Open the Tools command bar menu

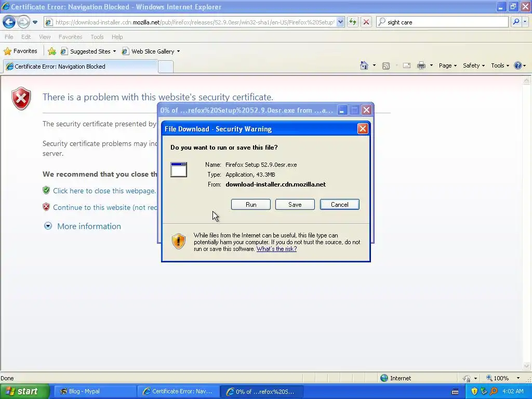(x=500, y=65)
